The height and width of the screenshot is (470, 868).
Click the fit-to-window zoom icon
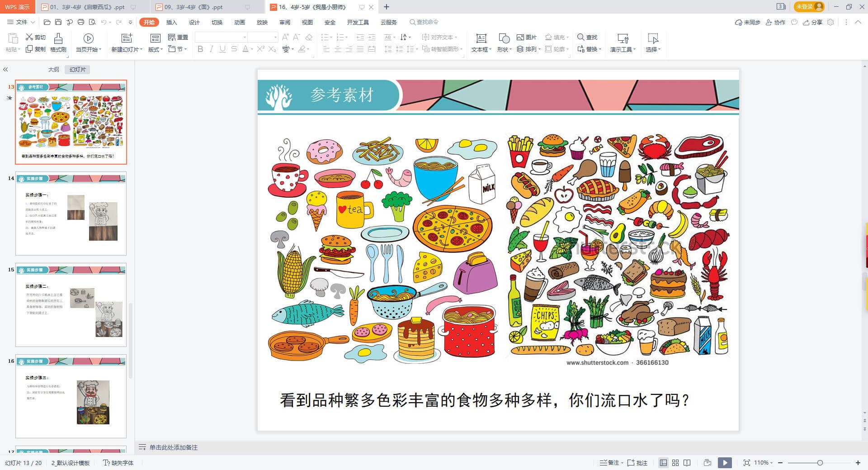click(746, 462)
